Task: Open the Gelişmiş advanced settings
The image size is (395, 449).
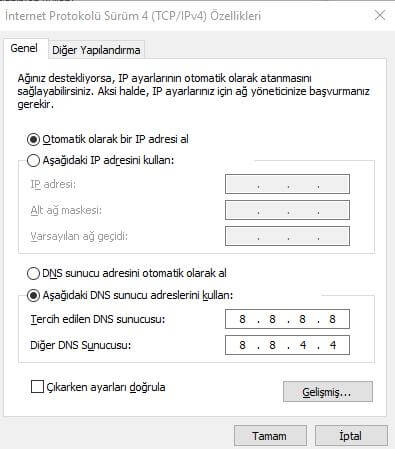Action: point(328,392)
